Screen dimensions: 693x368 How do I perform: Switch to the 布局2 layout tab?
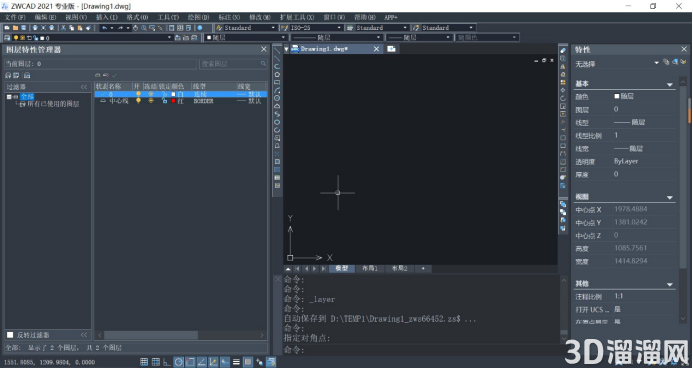coord(400,268)
